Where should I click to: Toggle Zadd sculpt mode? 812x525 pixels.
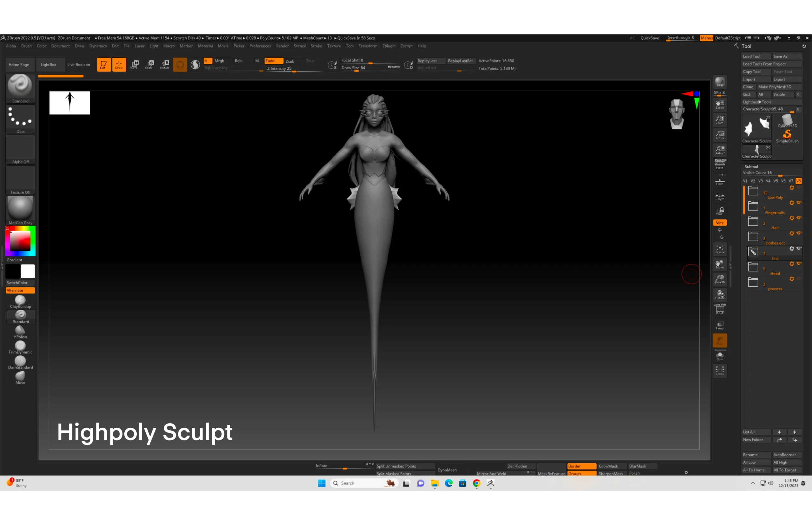(x=273, y=61)
